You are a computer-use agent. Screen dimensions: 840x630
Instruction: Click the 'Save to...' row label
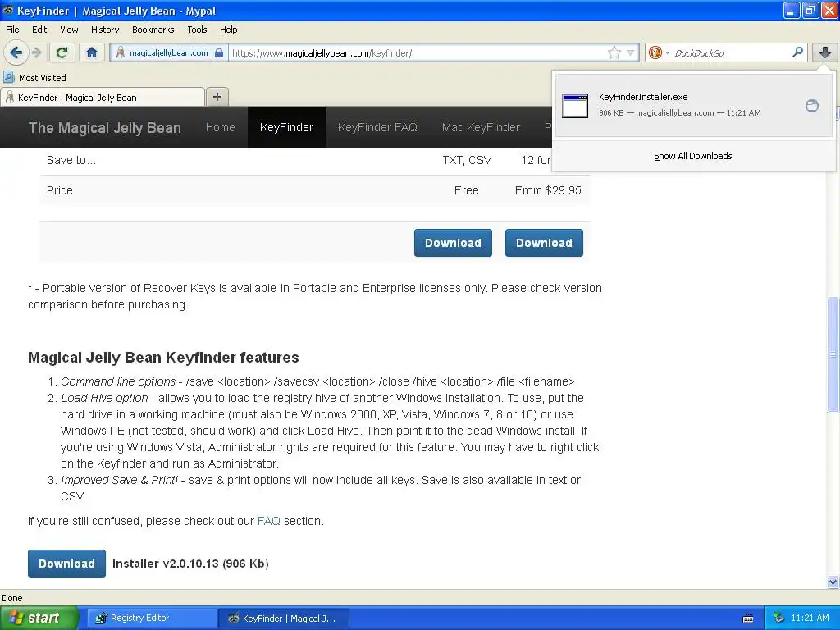tap(71, 160)
